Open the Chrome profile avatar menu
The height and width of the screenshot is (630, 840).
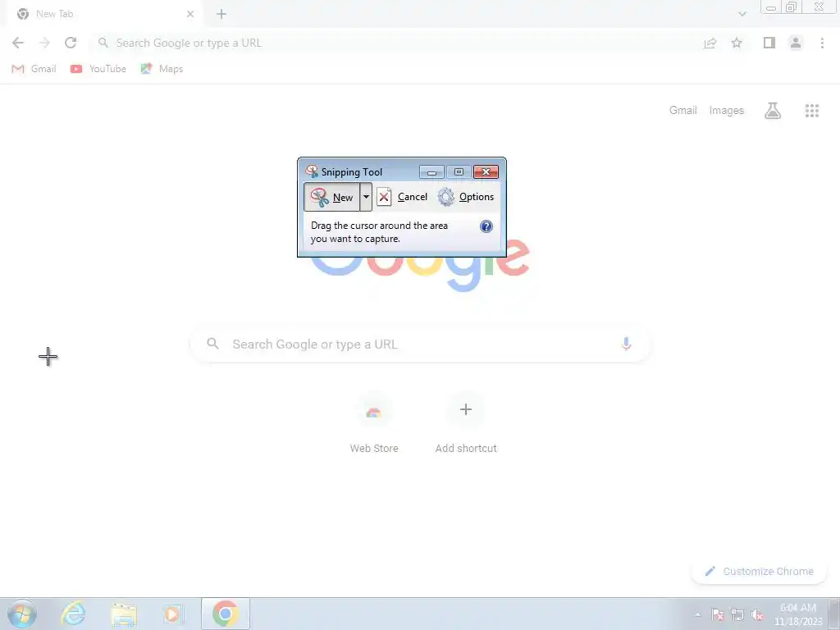pyautogui.click(x=796, y=43)
